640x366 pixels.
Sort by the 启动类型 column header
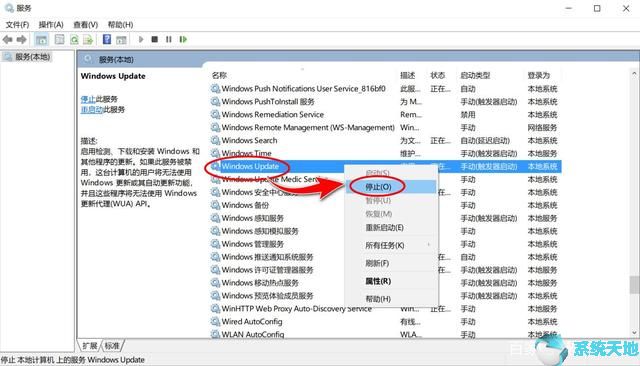(x=475, y=75)
